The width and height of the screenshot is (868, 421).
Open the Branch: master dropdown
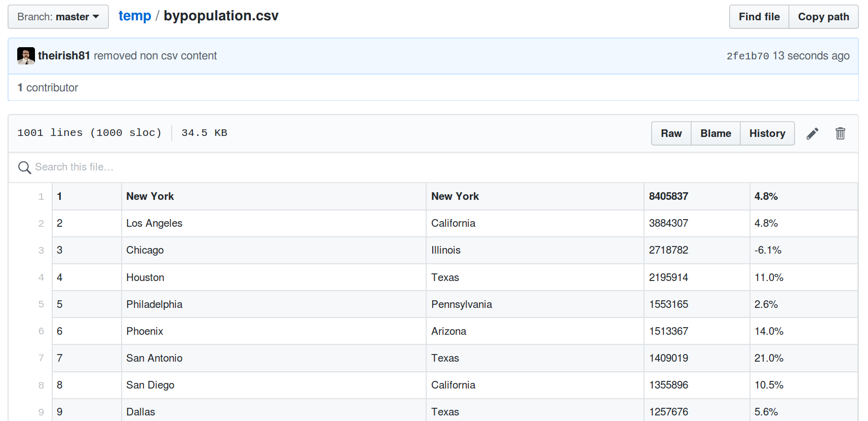pyautogui.click(x=58, y=17)
